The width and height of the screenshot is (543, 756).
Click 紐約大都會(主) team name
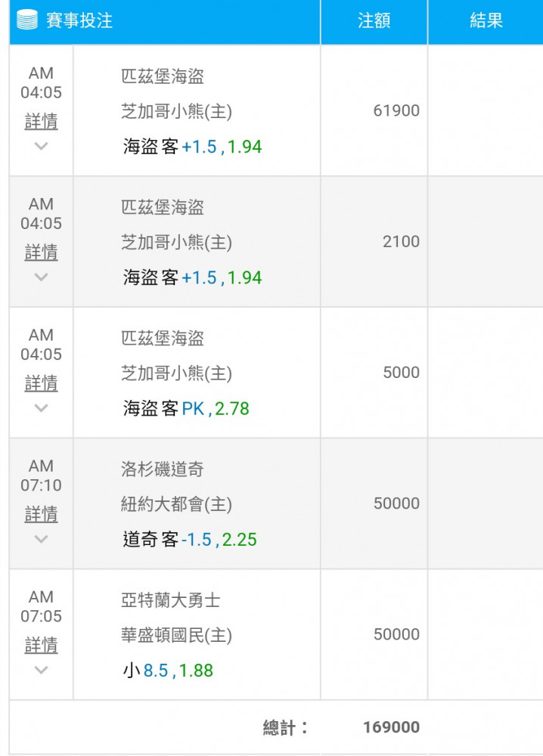pos(176,504)
